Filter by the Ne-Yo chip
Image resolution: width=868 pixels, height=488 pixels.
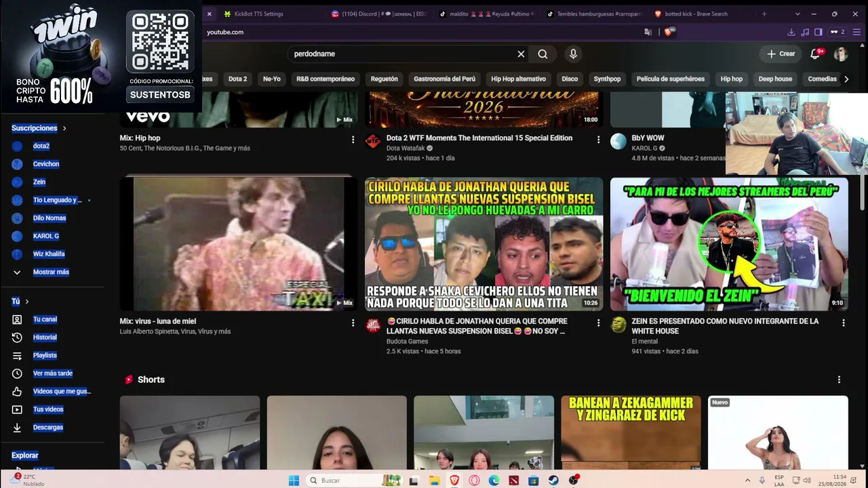point(272,79)
